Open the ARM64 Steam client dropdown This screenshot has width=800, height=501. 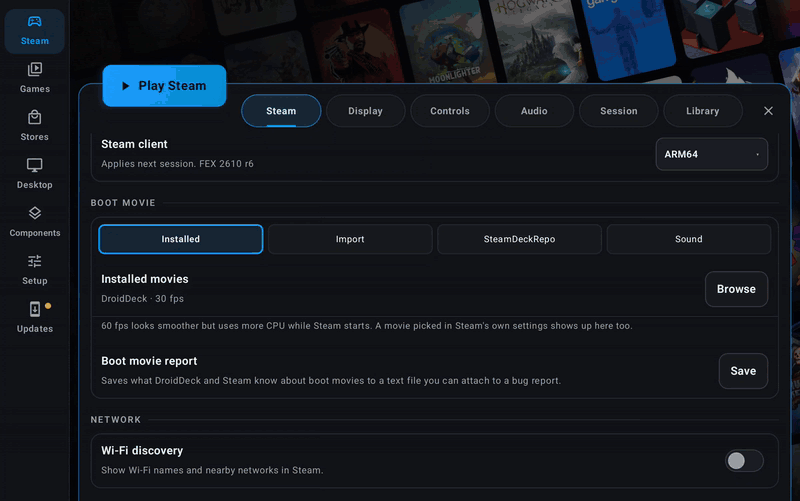pyautogui.click(x=712, y=154)
